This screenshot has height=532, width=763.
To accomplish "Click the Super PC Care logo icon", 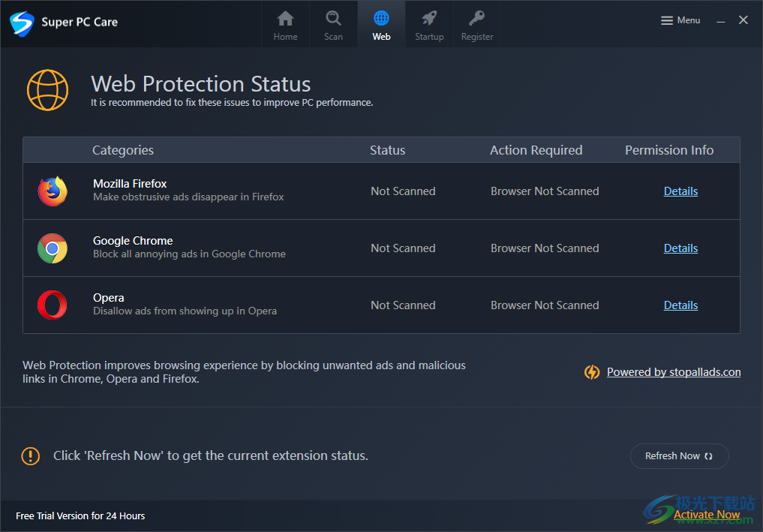I will (x=22, y=23).
